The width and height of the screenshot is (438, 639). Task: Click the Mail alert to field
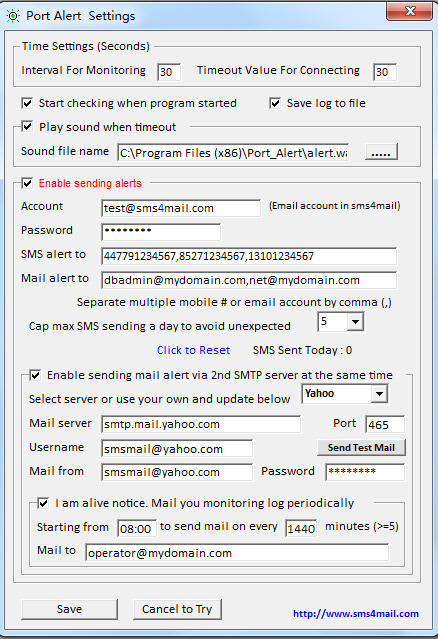pyautogui.click(x=249, y=280)
